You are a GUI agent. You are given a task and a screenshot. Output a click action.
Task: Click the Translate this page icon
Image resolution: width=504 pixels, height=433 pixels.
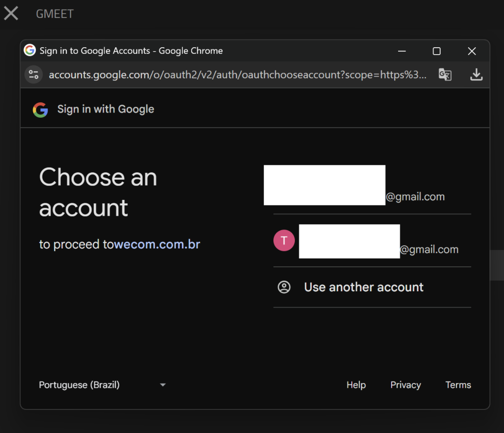(x=445, y=75)
